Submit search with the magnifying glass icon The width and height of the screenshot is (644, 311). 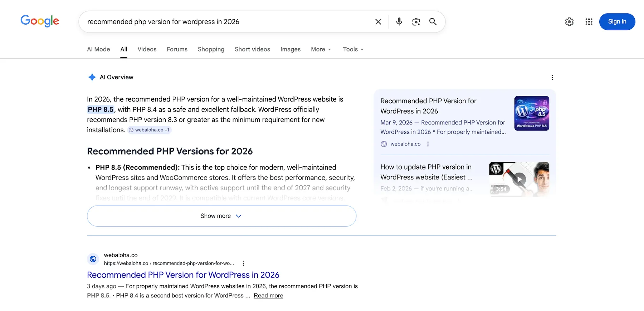pos(433,22)
